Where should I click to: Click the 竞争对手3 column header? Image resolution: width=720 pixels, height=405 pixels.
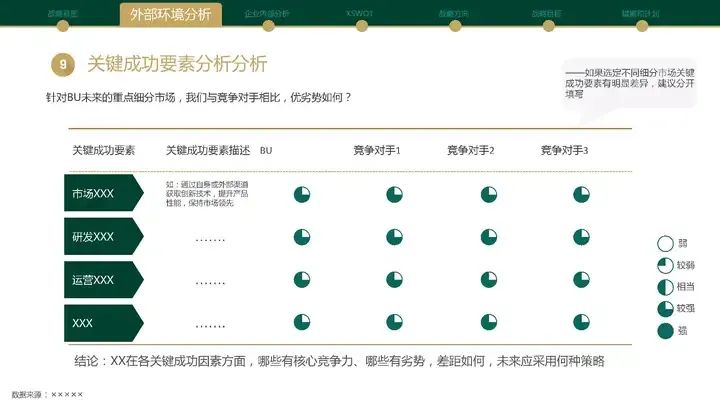point(564,150)
